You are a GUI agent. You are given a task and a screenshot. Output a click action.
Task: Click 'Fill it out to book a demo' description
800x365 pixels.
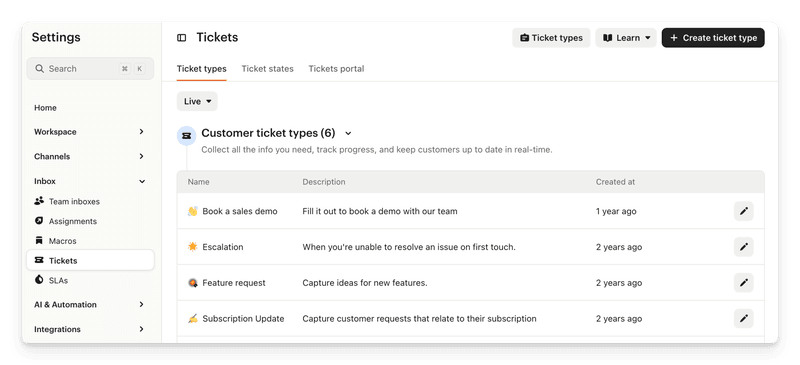(x=380, y=211)
